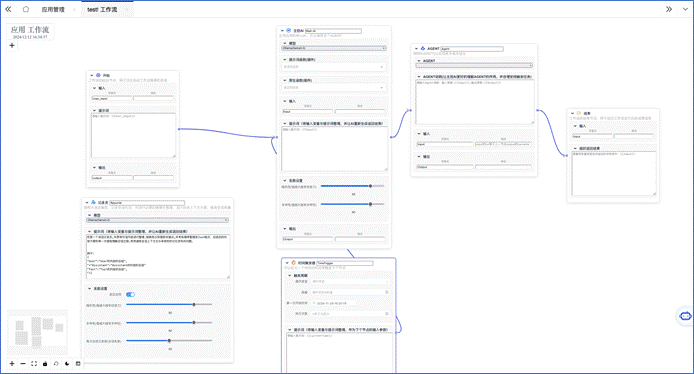Click the Input variable field in the End node
The height and width of the screenshot is (374, 694).
(592, 136)
